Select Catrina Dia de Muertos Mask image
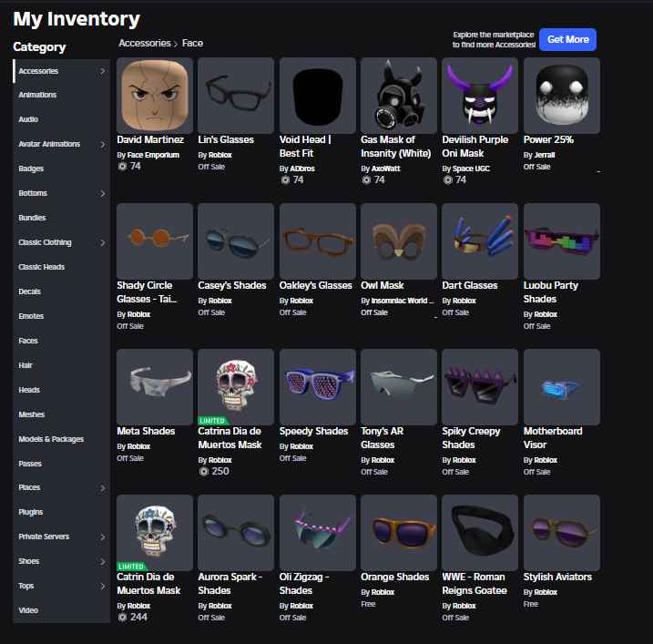Image resolution: width=653 pixels, height=644 pixels. tap(236, 387)
